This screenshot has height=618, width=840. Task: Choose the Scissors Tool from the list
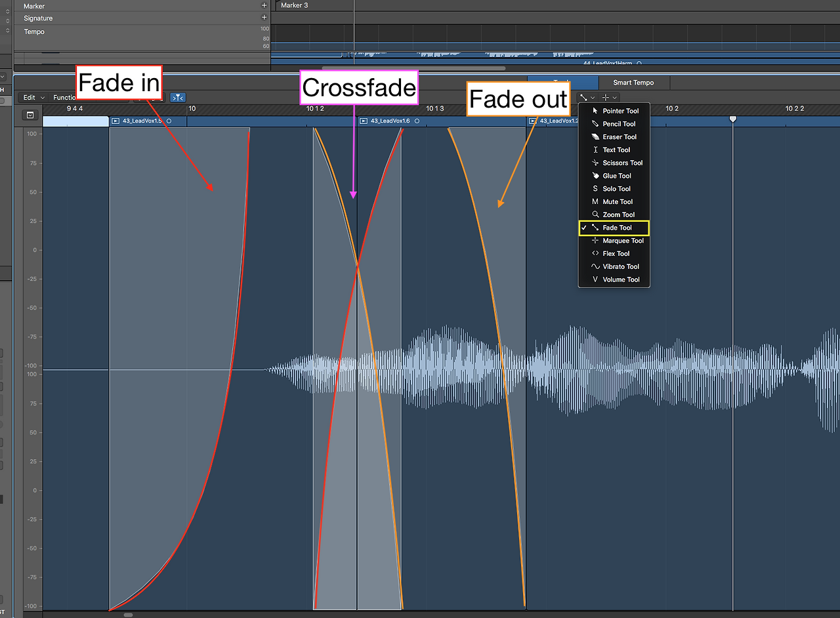tap(614, 163)
